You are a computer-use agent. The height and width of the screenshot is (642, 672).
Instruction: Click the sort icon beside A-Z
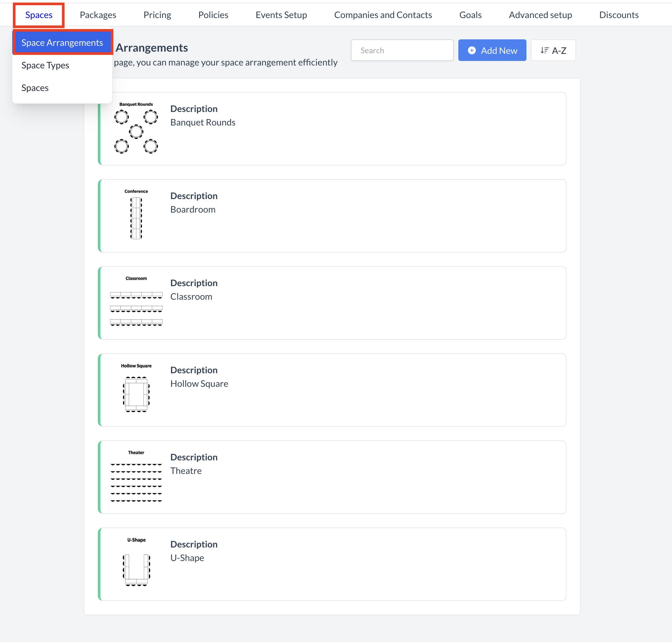544,50
